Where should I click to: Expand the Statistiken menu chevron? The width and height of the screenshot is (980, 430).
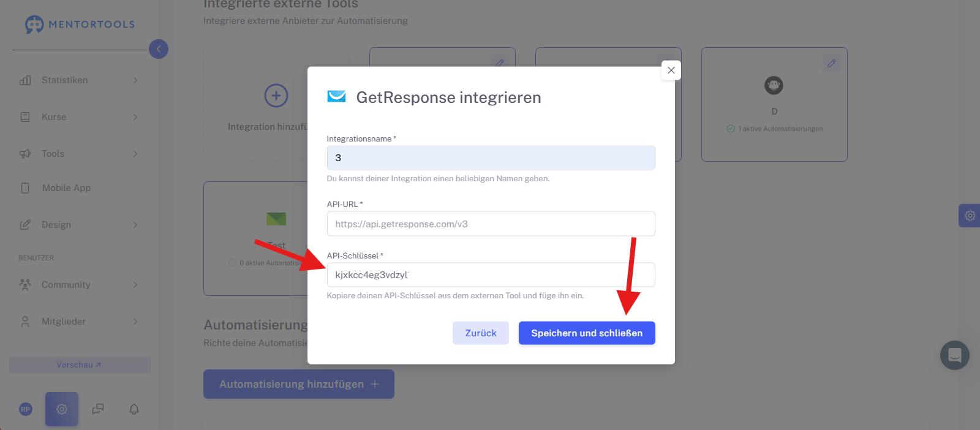pos(135,80)
